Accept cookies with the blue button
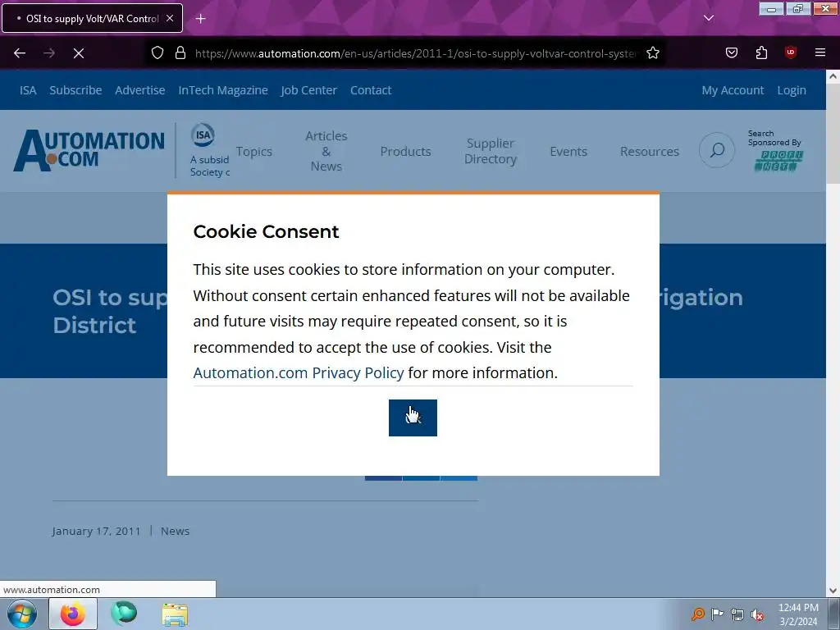Screen dimensions: 840x630 [413, 418]
